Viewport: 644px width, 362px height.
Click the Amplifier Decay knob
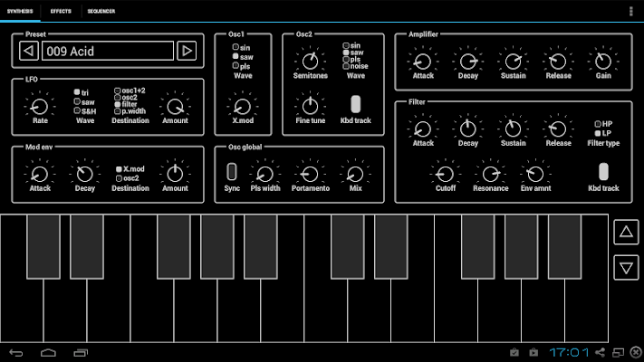[467, 62]
